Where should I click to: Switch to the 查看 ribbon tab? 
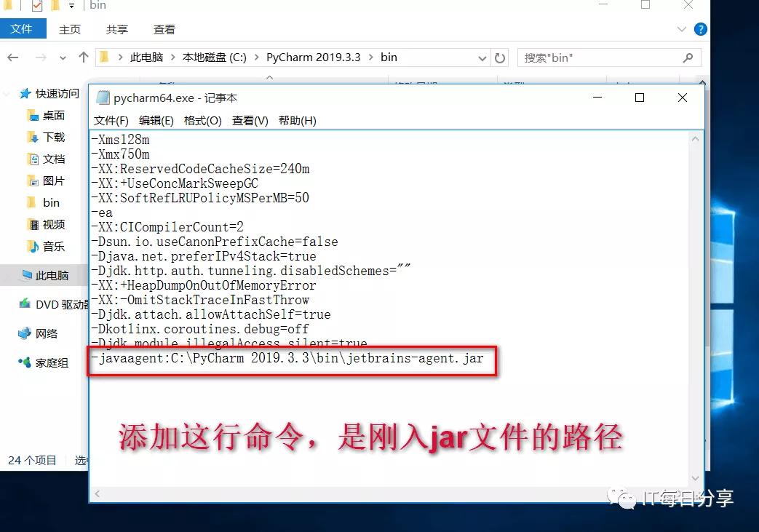164,30
